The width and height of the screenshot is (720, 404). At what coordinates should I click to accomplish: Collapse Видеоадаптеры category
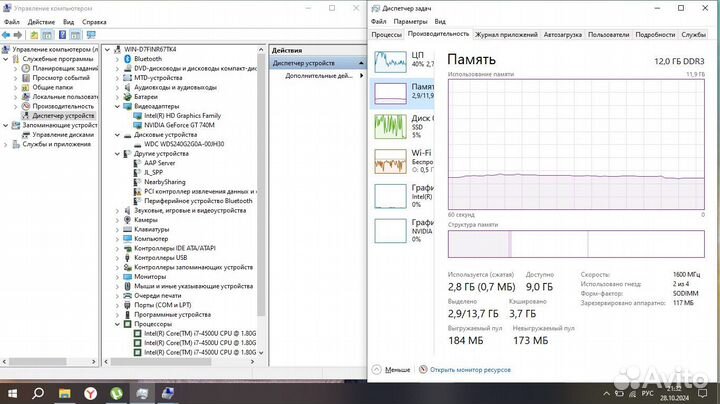(118, 107)
